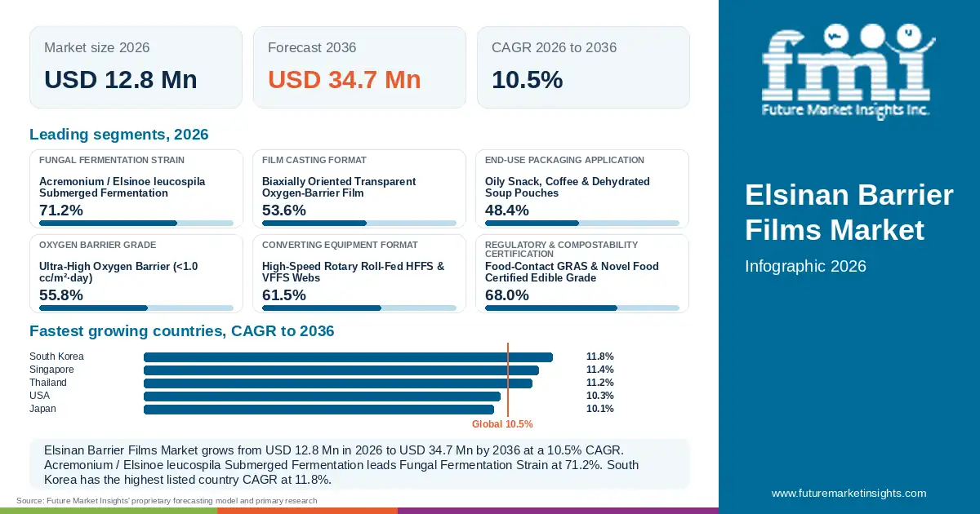Click the 68.0% progress bar

(582, 308)
